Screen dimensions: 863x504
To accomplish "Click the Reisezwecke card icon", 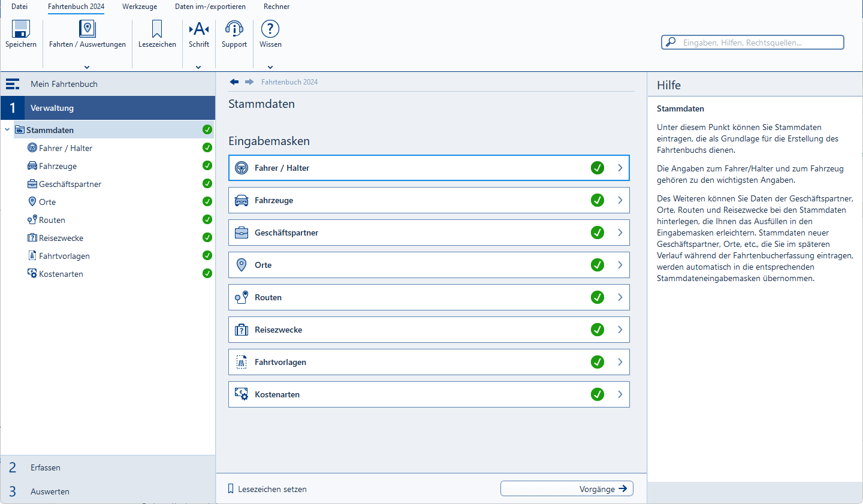I will click(242, 330).
